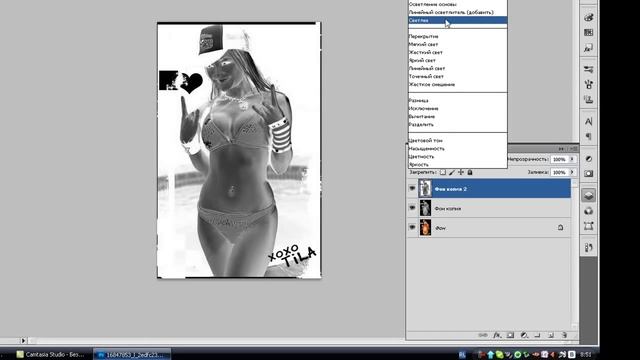Hide the Фон копия 2 layer
The image size is (640, 360).
click(412, 189)
